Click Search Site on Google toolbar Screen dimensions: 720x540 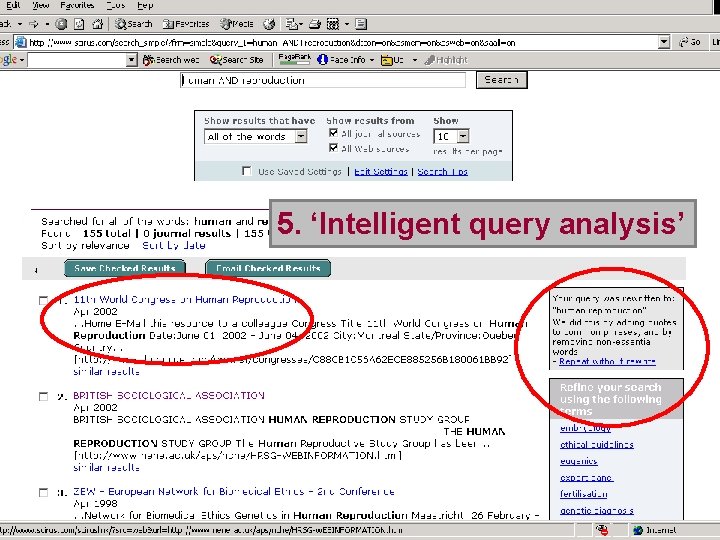point(236,60)
